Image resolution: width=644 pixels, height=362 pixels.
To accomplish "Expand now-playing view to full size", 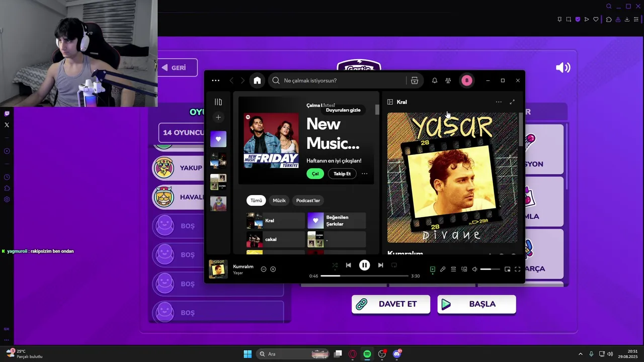I will pos(512,102).
